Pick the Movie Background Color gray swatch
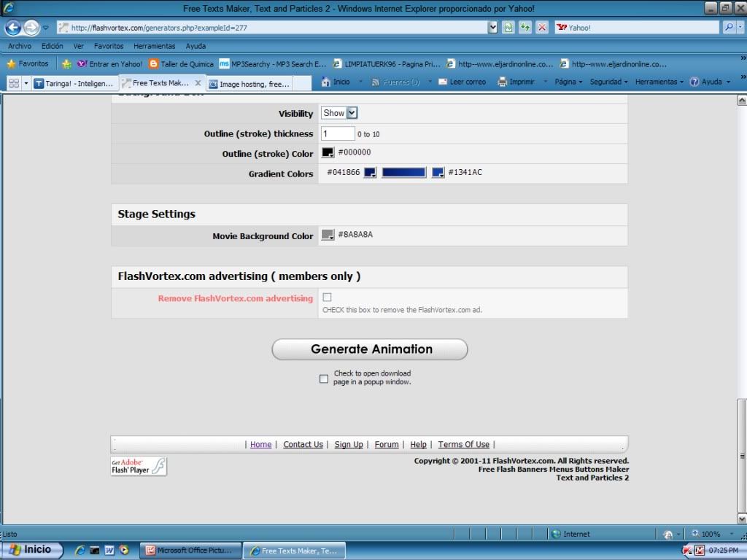The image size is (747, 560). point(328,235)
